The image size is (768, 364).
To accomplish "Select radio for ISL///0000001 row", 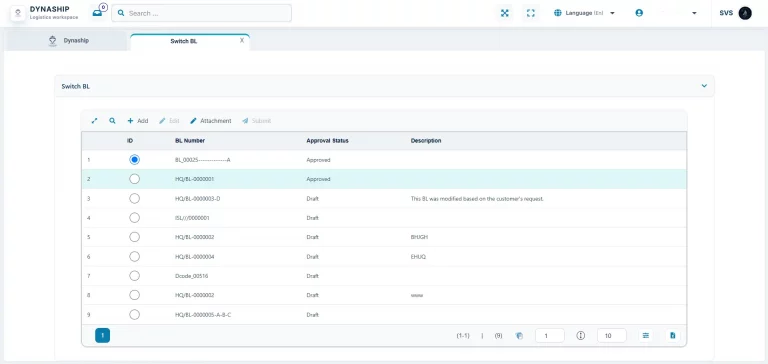I will coord(134,218).
